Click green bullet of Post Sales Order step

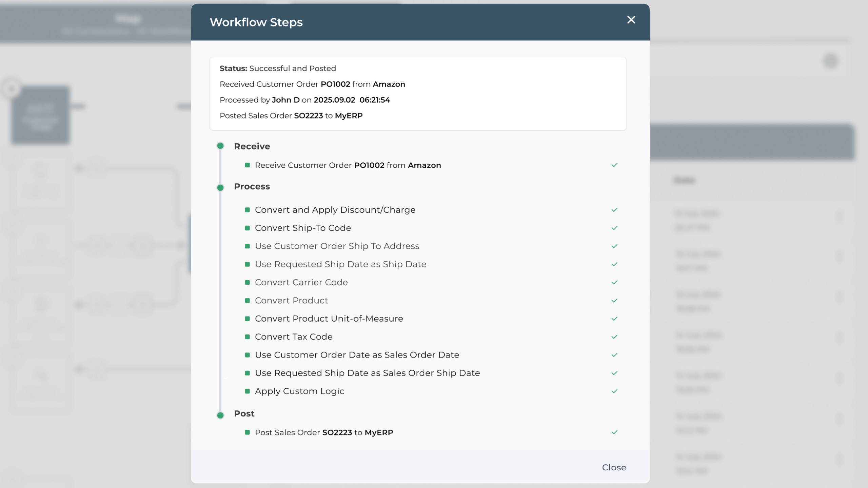coord(247,432)
